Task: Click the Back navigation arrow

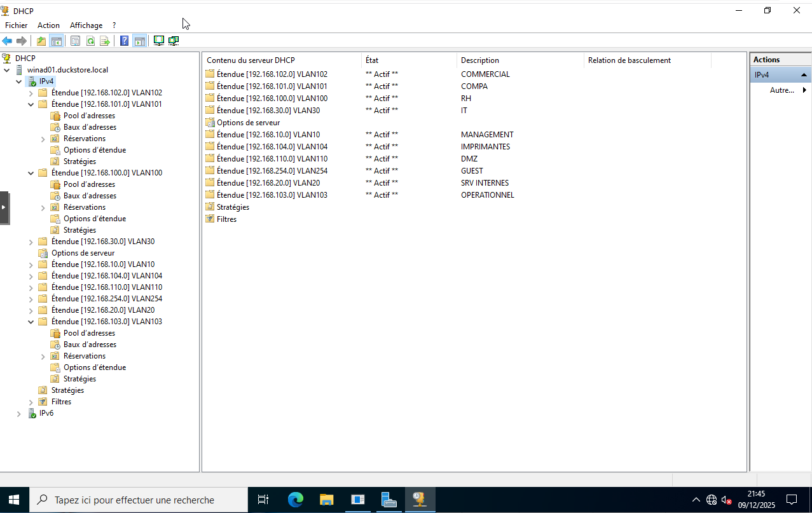Action: point(7,41)
